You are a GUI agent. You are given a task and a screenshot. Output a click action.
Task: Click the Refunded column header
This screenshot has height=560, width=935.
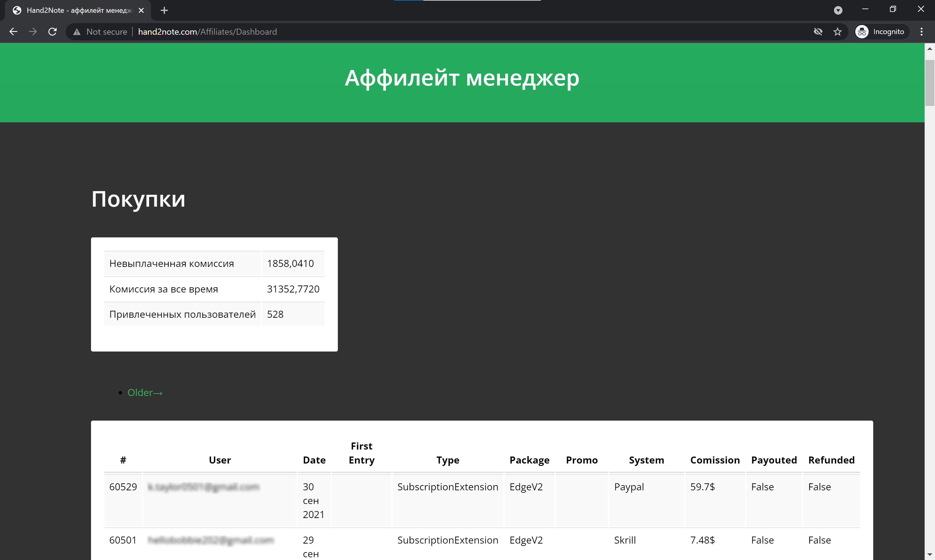[831, 460]
